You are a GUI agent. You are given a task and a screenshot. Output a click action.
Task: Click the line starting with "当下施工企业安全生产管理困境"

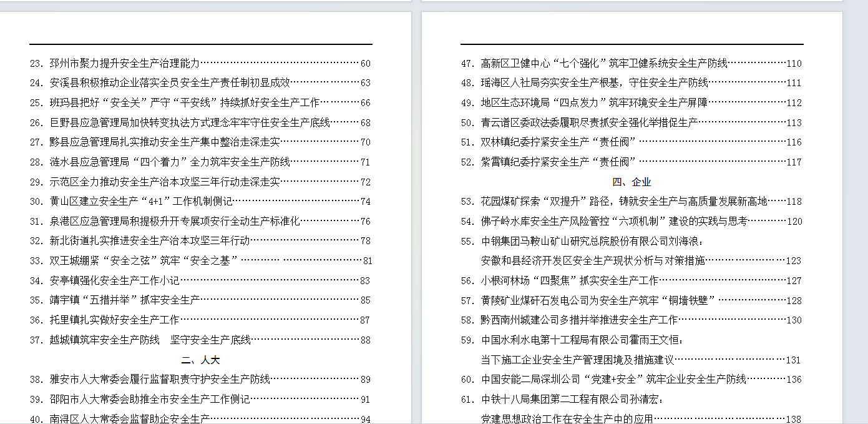coord(641,360)
